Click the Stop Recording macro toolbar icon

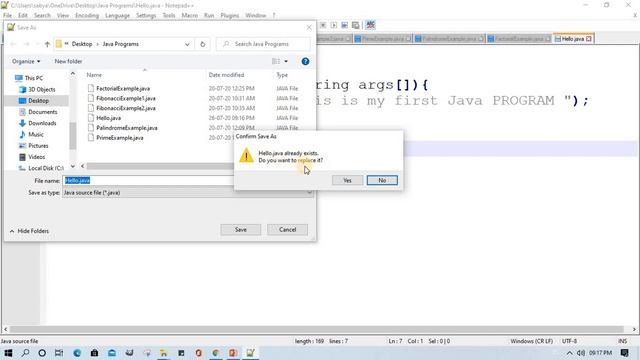click(323, 25)
